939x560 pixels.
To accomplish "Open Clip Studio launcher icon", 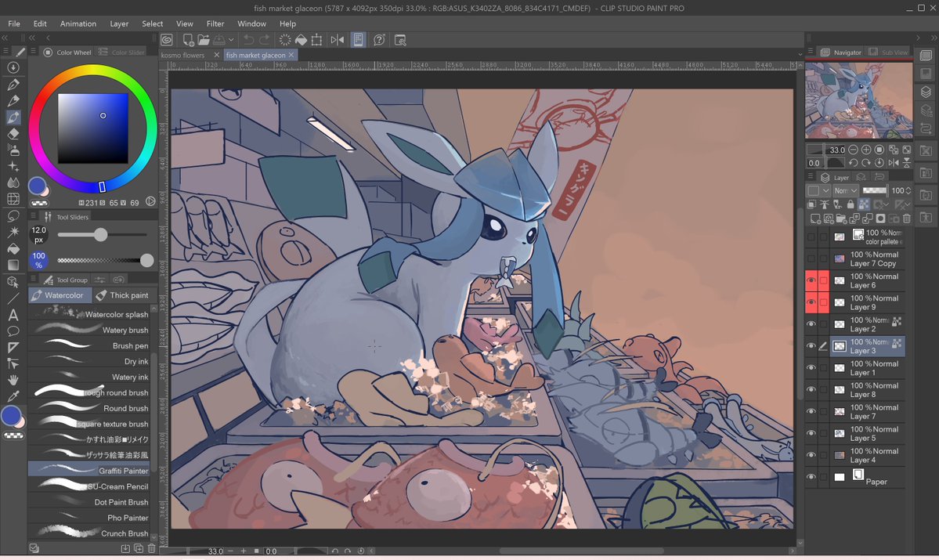I will 167,40.
